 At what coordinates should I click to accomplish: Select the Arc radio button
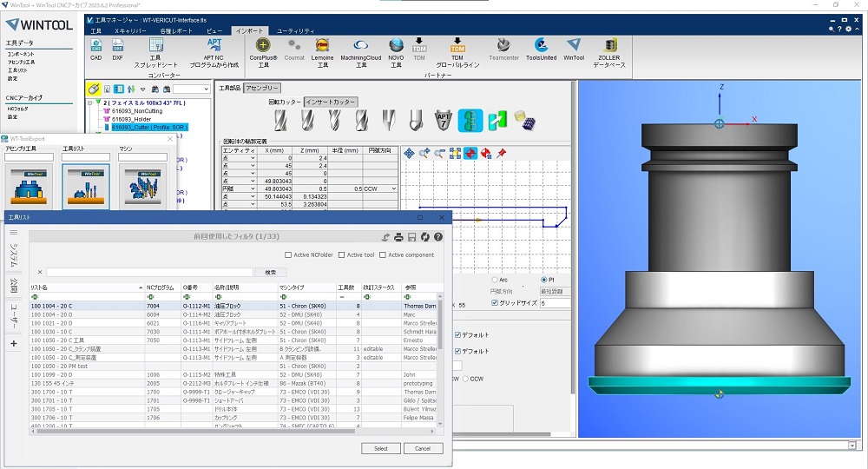coord(493,280)
